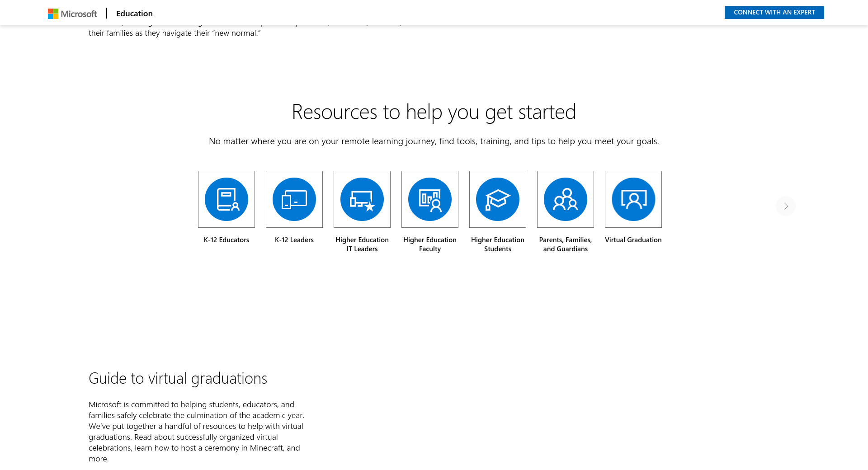
Task: Advance the resources carousel with the right chevron
Action: (786, 206)
